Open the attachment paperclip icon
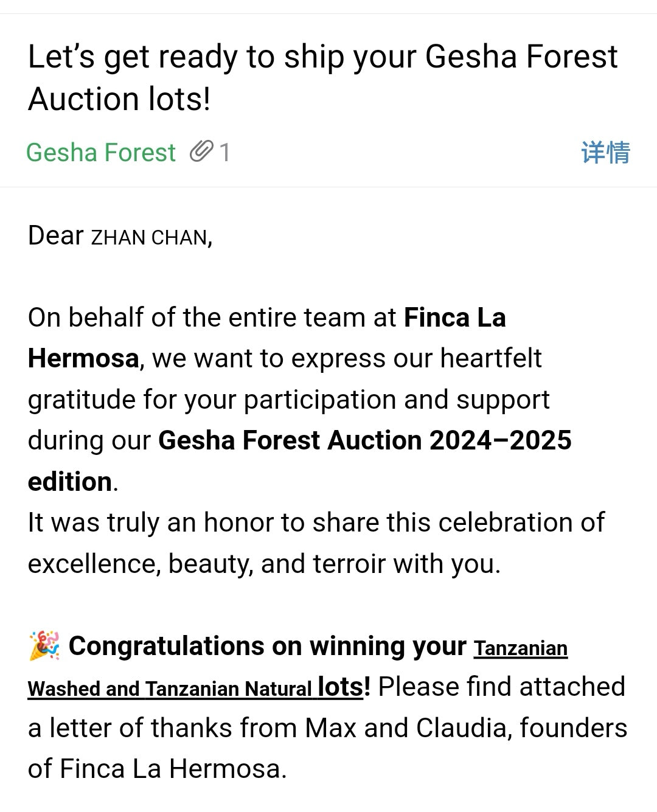Image resolution: width=657 pixels, height=812 pixels. click(x=202, y=151)
